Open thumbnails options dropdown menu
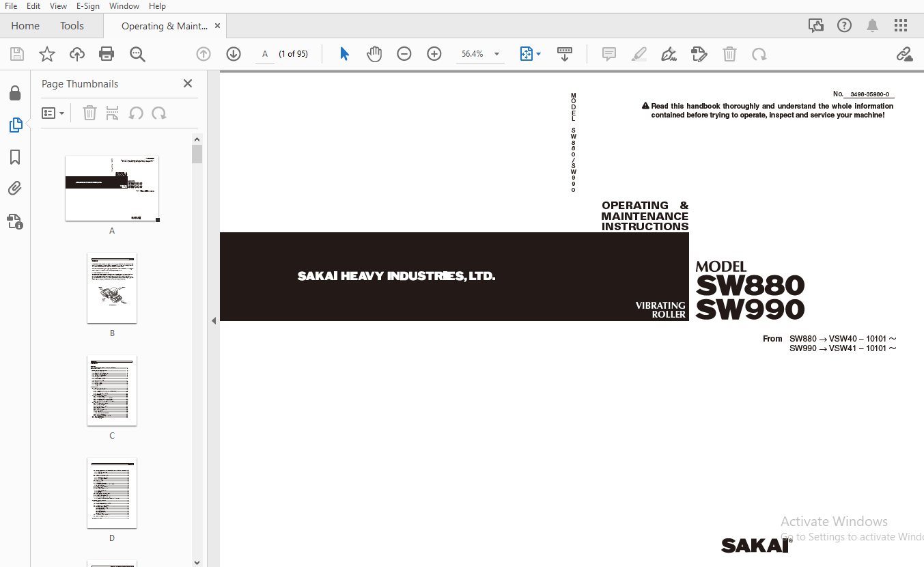The height and width of the screenshot is (567, 924). (53, 113)
